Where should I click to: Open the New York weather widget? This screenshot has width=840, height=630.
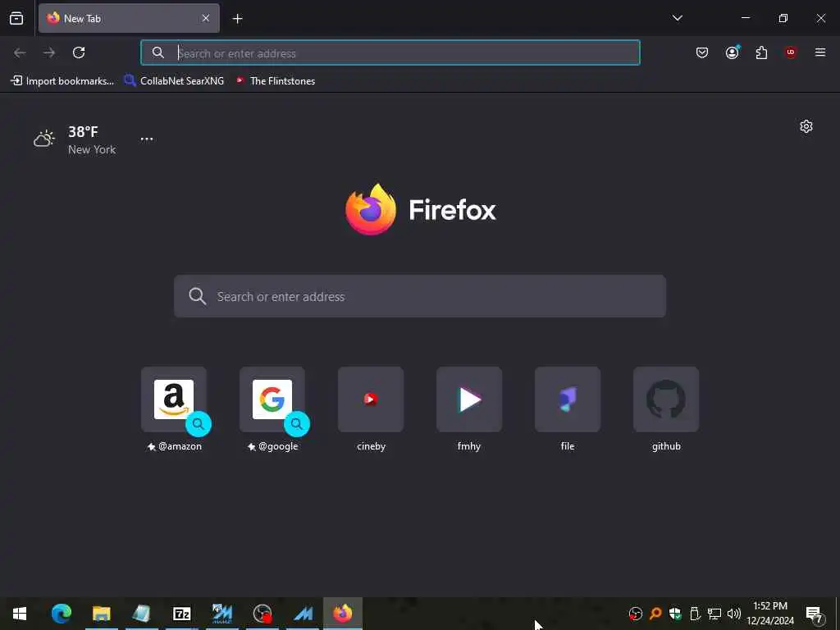tap(75, 139)
